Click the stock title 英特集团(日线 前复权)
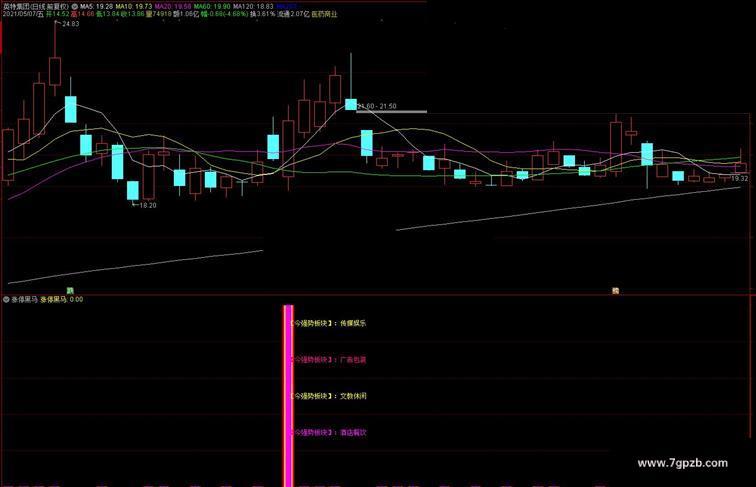Screen dimensions: 756x487 click(36, 7)
